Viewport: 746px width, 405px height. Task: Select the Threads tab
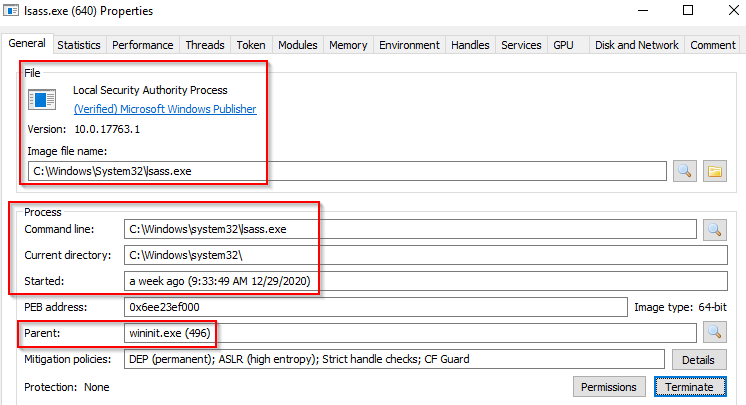tap(205, 45)
